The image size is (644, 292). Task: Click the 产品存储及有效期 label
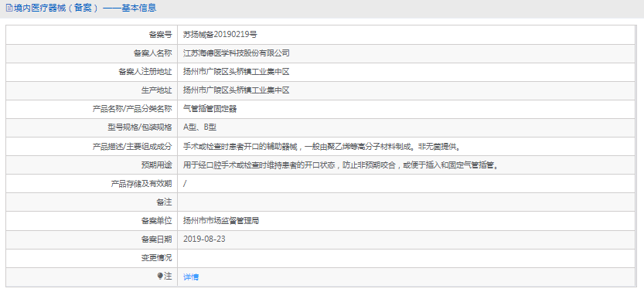click(x=141, y=184)
